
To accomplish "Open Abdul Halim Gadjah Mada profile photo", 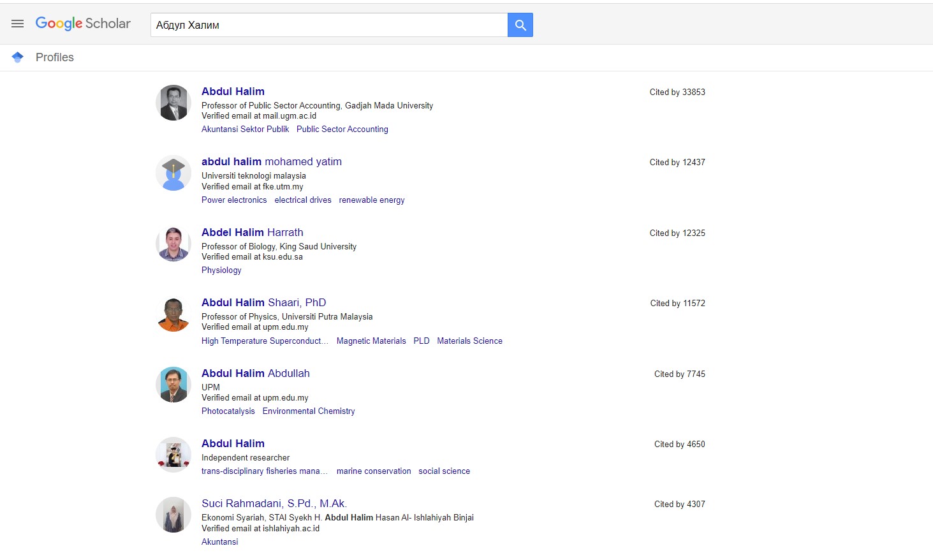I will point(173,103).
